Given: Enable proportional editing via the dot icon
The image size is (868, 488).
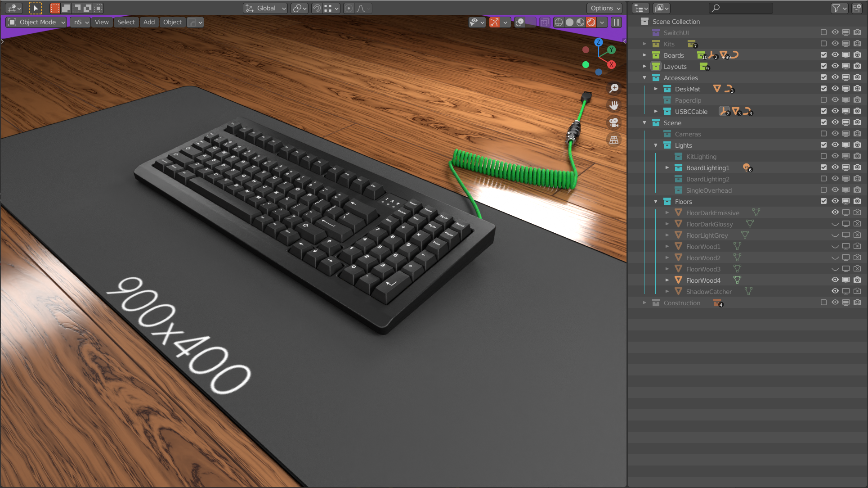Looking at the screenshot, I should [349, 8].
